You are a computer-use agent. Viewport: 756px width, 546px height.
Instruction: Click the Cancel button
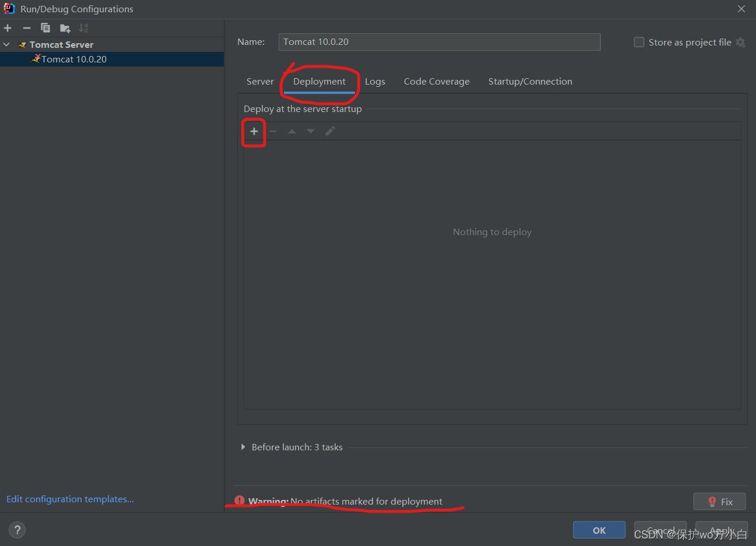tap(660, 530)
